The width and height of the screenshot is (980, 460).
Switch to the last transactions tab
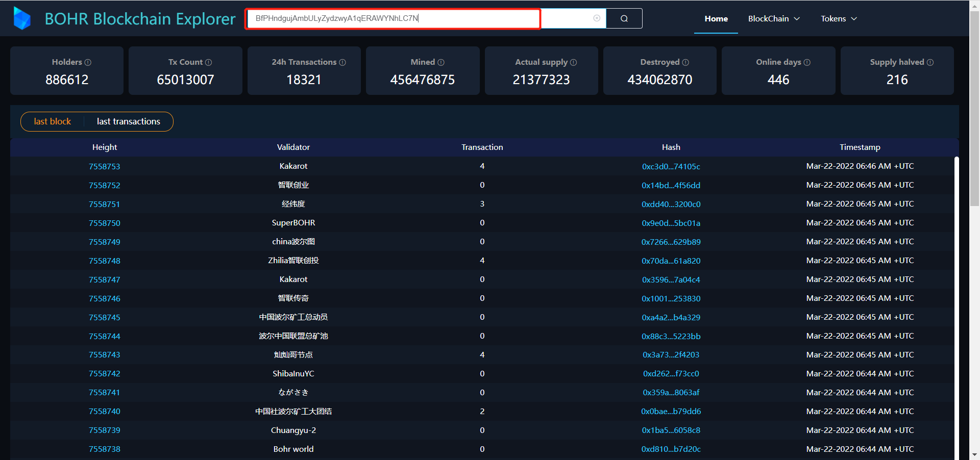(x=129, y=121)
